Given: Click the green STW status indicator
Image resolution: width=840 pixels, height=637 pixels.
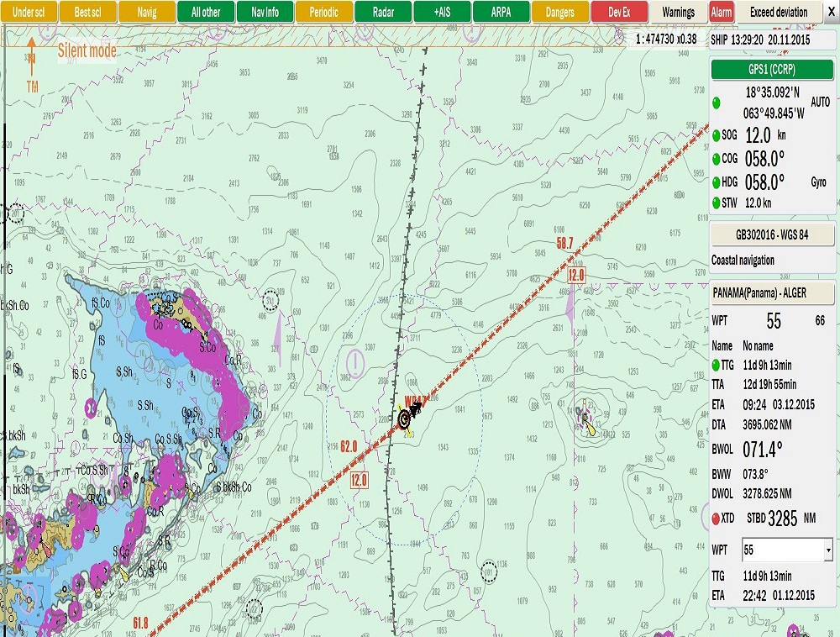Looking at the screenshot, I should (x=716, y=203).
